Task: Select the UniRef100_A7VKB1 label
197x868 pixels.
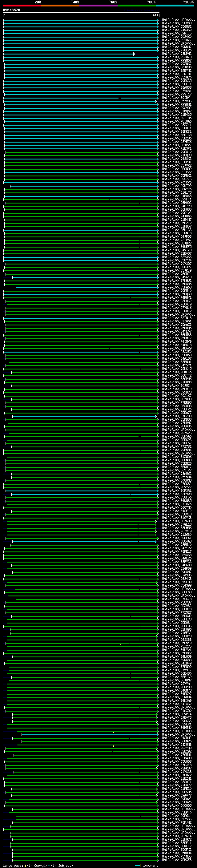Action: point(177,91)
